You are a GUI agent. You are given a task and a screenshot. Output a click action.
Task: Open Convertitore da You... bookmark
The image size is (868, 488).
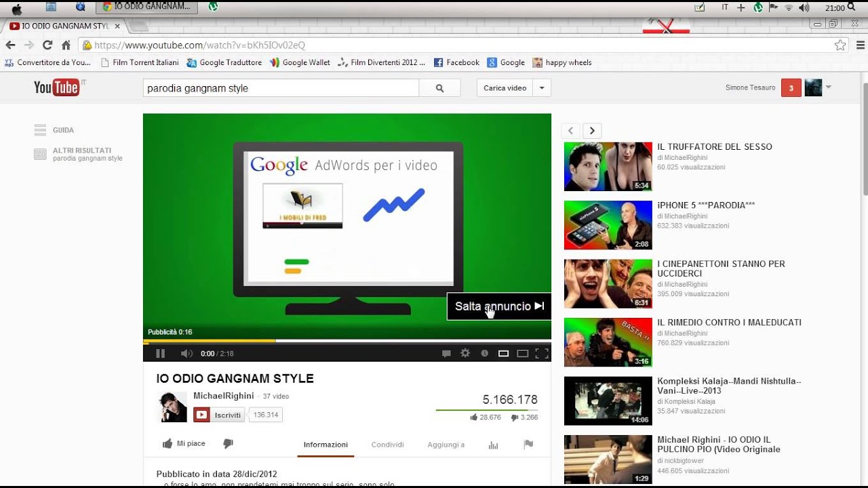point(47,62)
